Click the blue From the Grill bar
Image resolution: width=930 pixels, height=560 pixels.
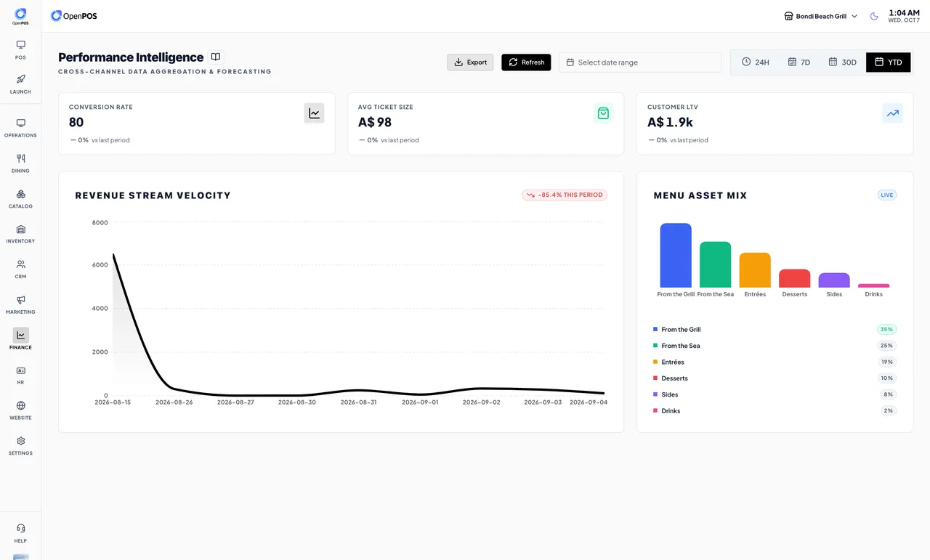pyautogui.click(x=676, y=255)
